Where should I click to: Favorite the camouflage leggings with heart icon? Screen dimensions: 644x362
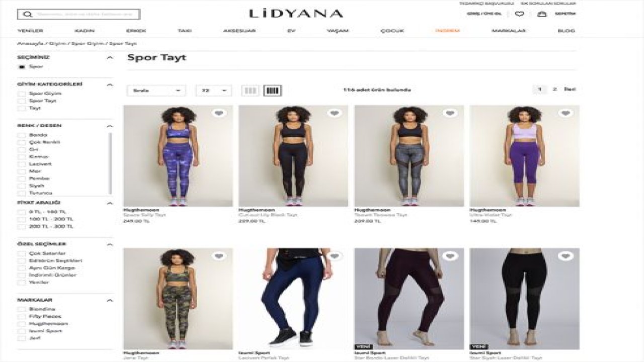click(x=219, y=256)
